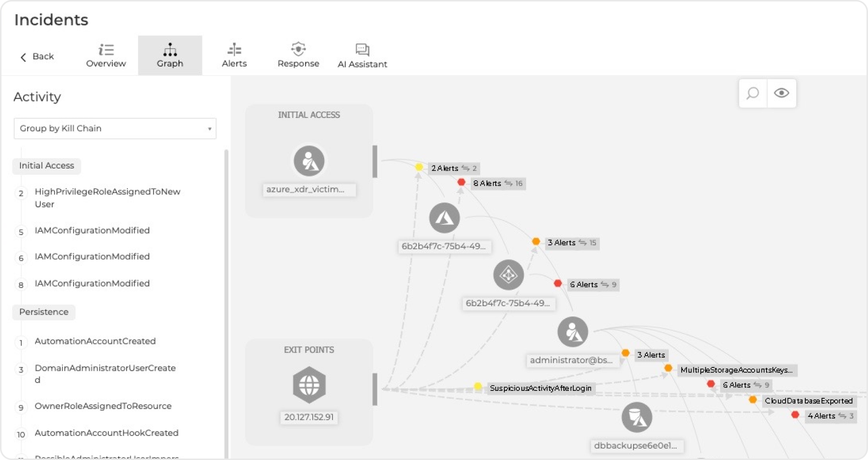Open the Group by Kill Chain dropdown
This screenshot has width=868, height=460.
pyautogui.click(x=115, y=128)
